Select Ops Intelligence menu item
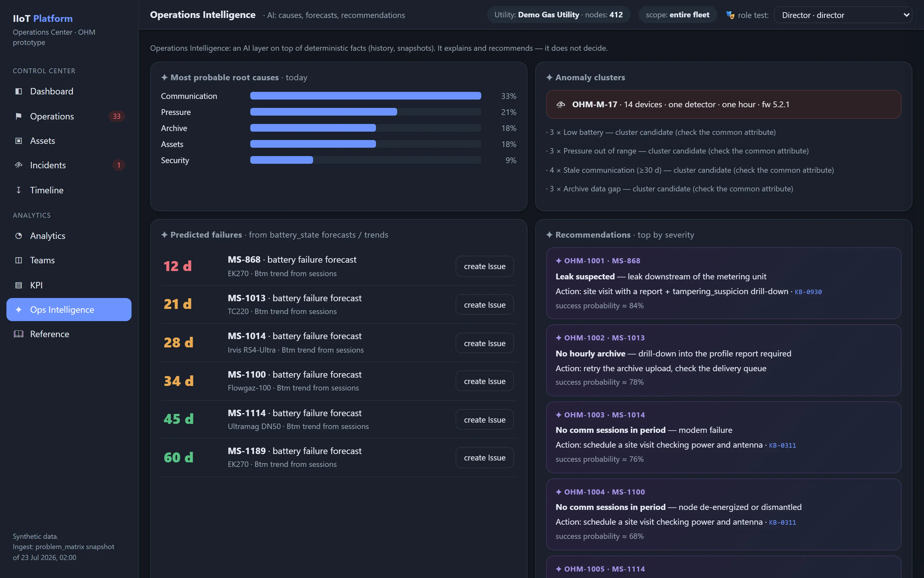924x578 pixels. 69,310
